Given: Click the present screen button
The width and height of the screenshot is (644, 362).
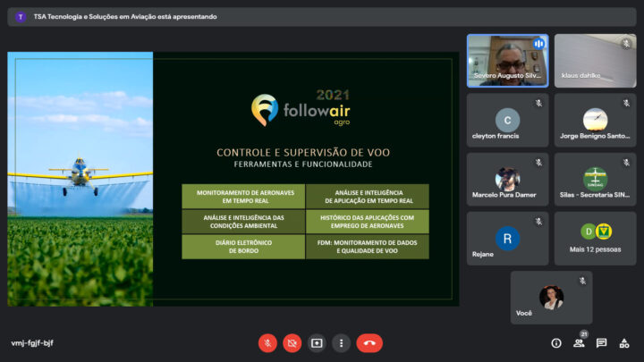Looking at the screenshot, I should (x=317, y=342).
